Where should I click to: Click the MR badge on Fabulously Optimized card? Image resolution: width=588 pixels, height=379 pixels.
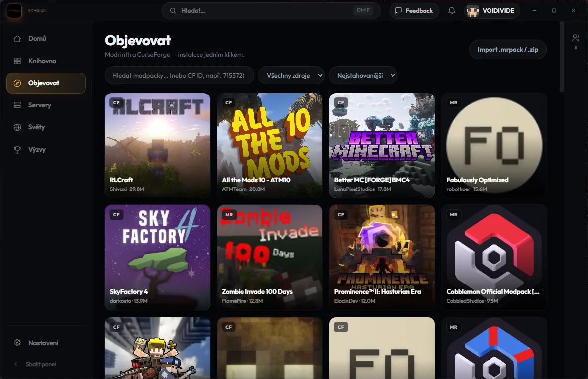(453, 103)
